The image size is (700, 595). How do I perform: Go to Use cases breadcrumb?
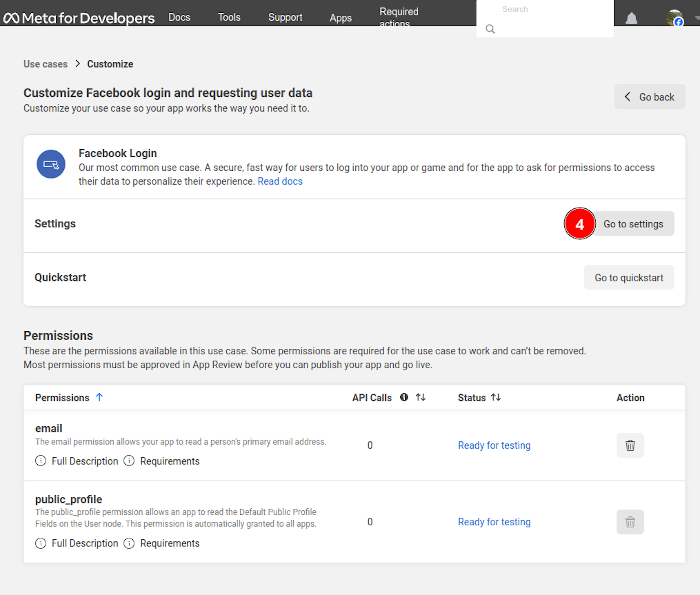[x=46, y=64]
